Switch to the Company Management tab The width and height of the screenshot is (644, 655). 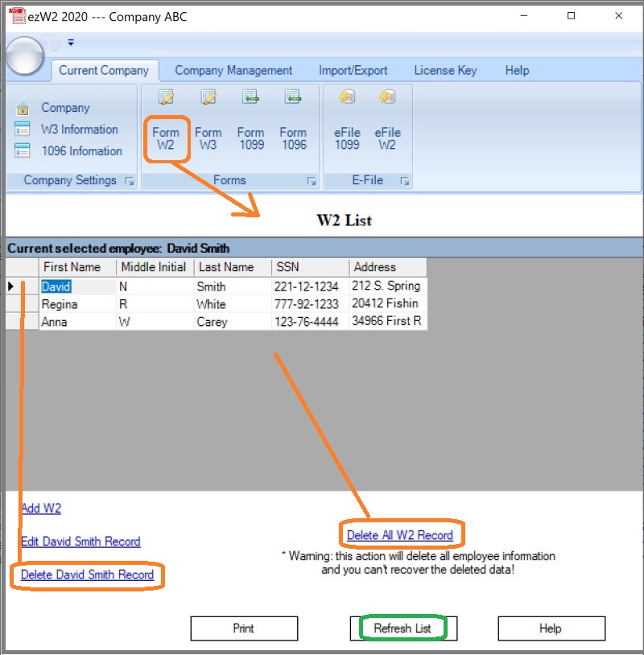[233, 71]
